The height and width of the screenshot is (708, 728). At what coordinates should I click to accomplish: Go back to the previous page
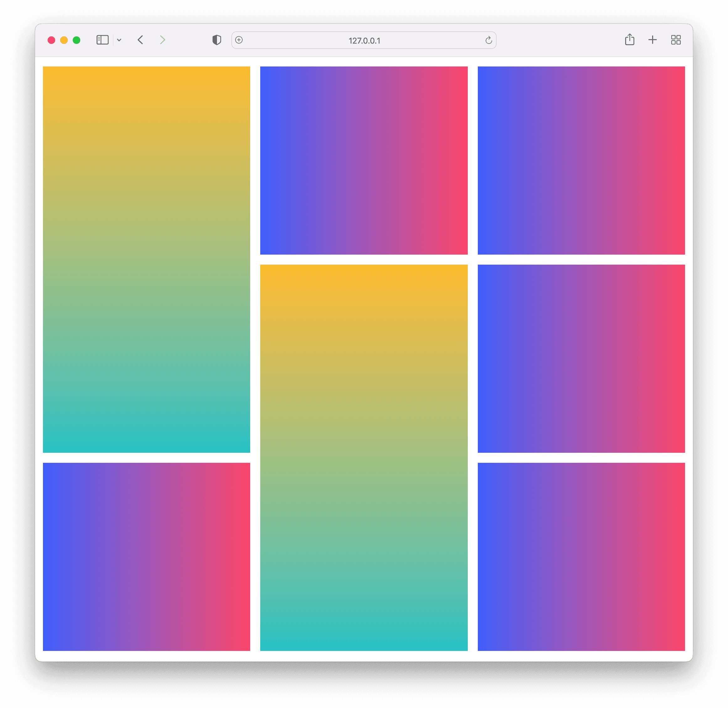(140, 40)
